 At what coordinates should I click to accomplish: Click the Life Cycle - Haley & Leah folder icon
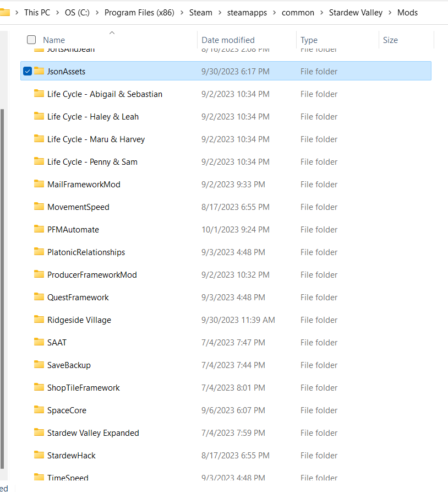(x=39, y=116)
